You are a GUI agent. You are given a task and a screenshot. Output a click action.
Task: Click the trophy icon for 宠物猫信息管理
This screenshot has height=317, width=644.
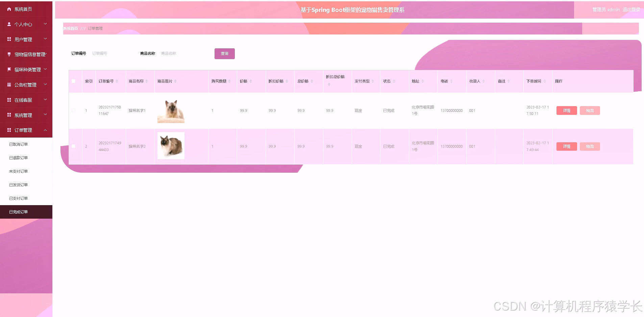(x=9, y=54)
